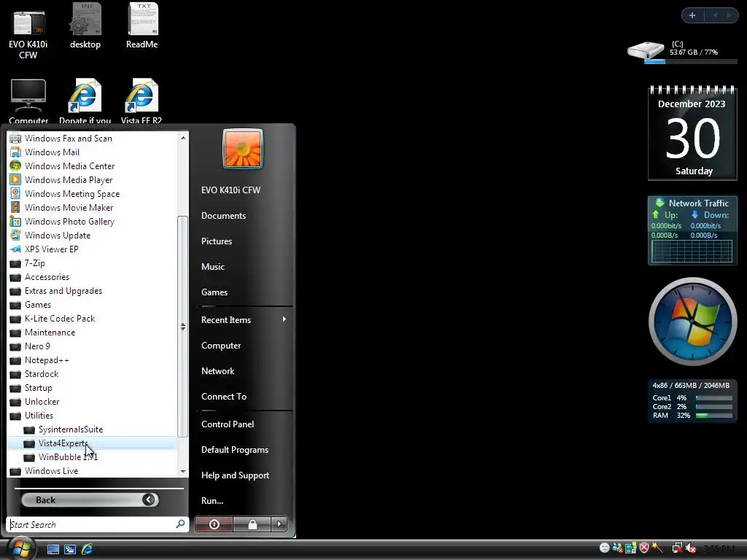Open XPS Viewer EP

[92, 249]
